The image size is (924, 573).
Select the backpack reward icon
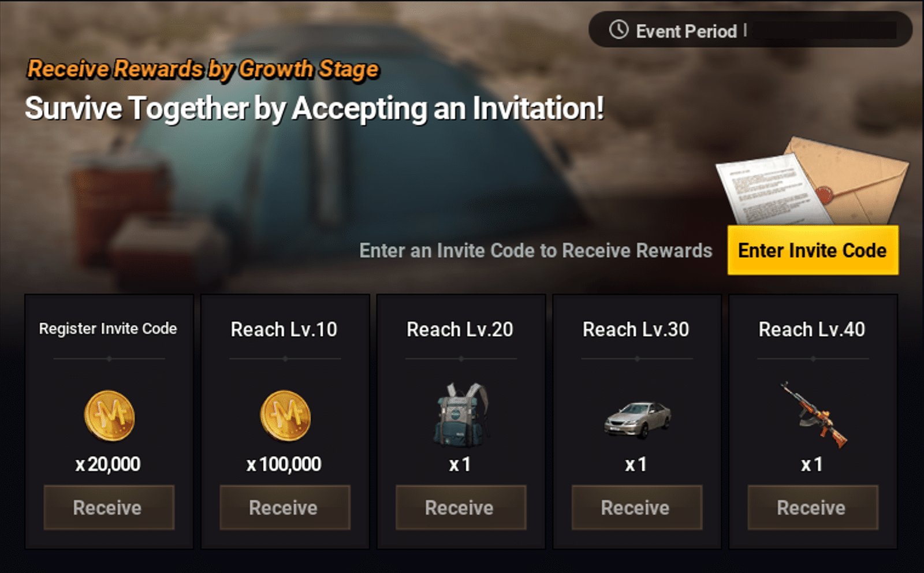coord(461,415)
